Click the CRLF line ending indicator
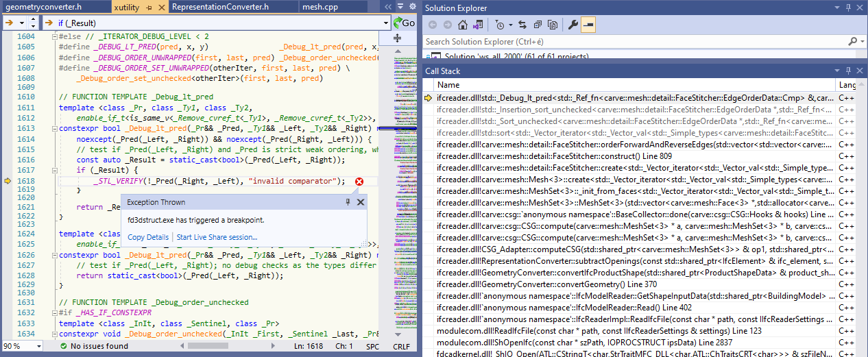The width and height of the screenshot is (868, 357). 403,346
